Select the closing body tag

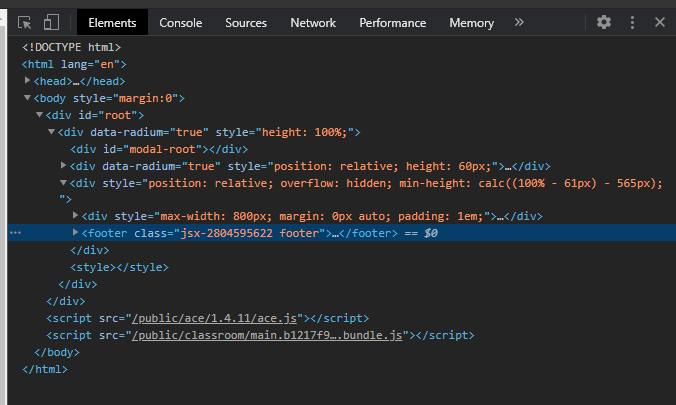click(57, 352)
